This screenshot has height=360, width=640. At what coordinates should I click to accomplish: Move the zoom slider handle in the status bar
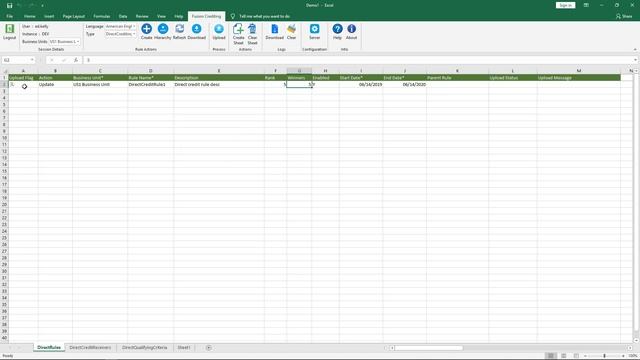[604, 356]
